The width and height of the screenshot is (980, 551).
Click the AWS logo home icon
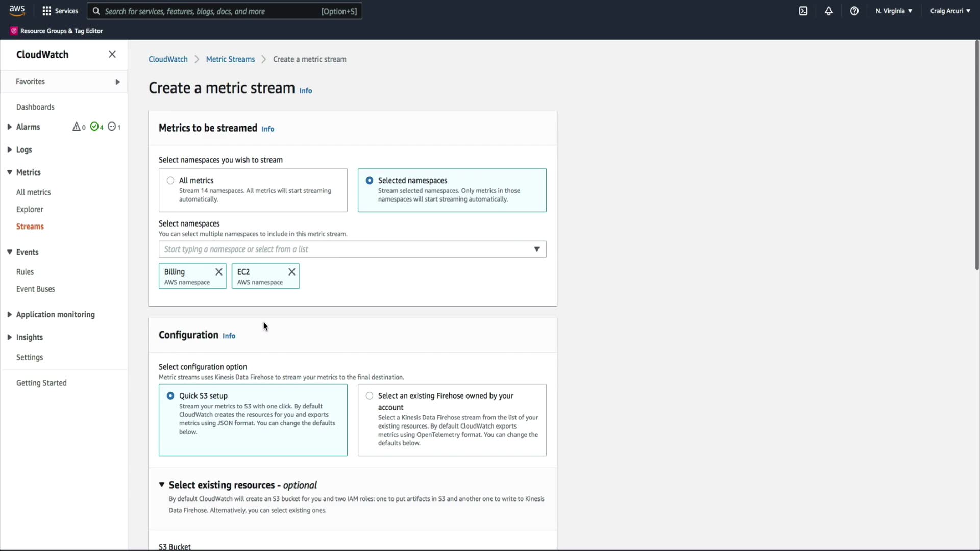coord(17,11)
